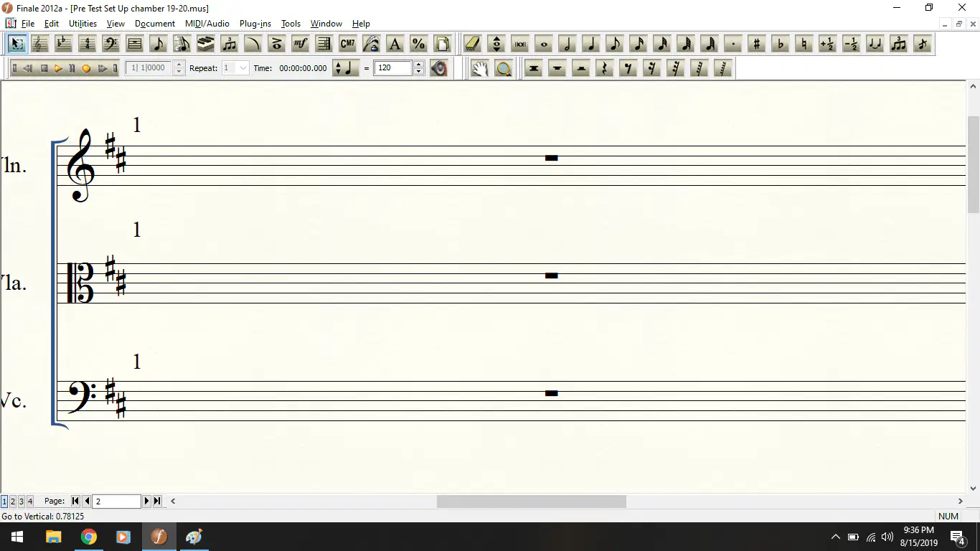
Task: Select the HyperScribe keyboard tool
Action: (x=205, y=44)
